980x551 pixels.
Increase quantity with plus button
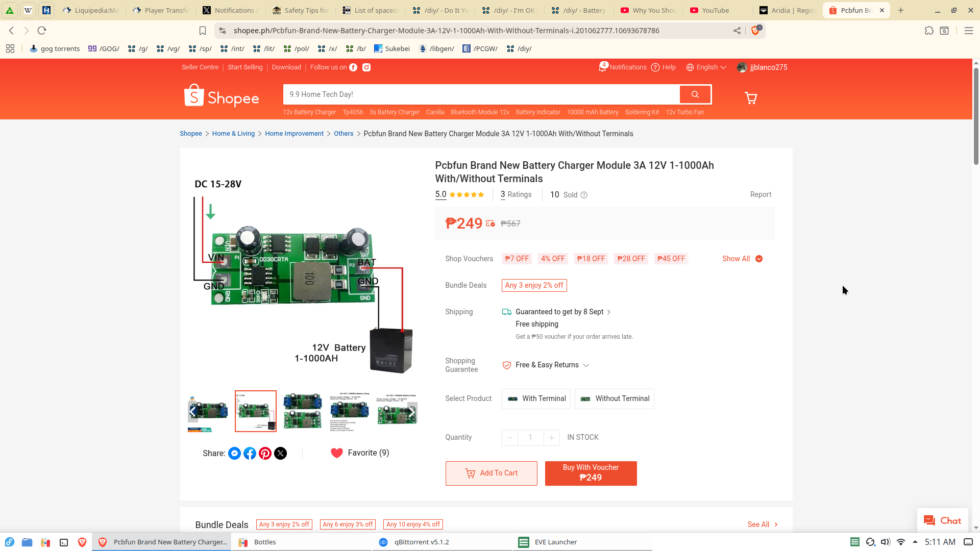coord(551,438)
